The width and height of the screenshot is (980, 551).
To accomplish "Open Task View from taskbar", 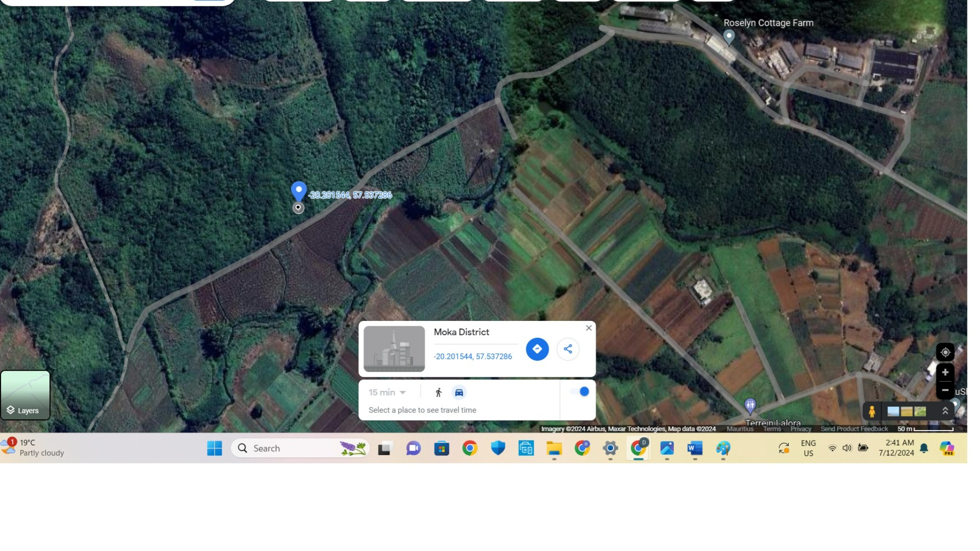I will (x=385, y=448).
